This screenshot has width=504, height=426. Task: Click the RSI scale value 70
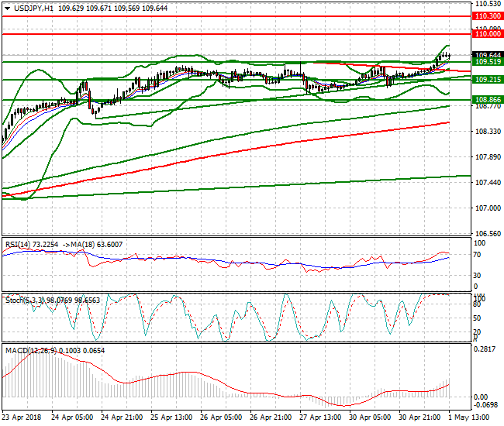[x=478, y=255]
